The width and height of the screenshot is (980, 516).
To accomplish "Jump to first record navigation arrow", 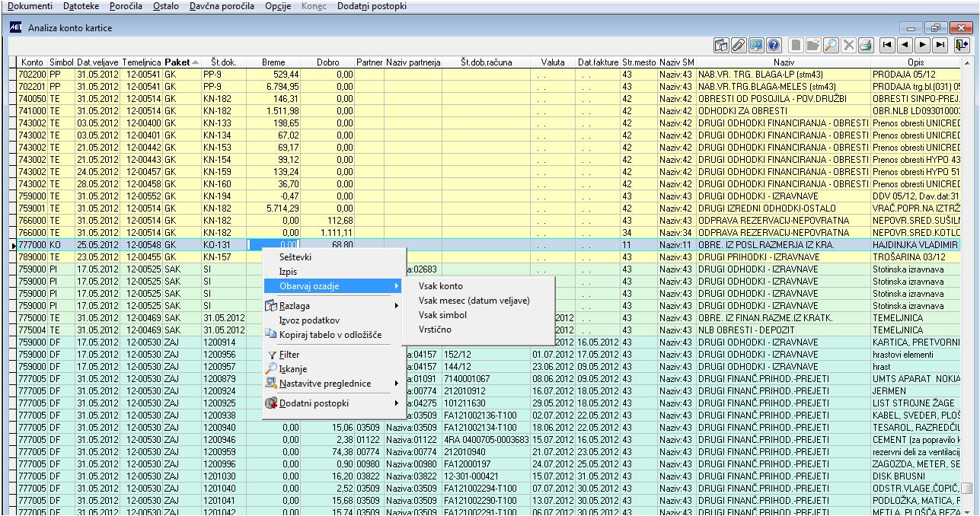I will tap(887, 45).
